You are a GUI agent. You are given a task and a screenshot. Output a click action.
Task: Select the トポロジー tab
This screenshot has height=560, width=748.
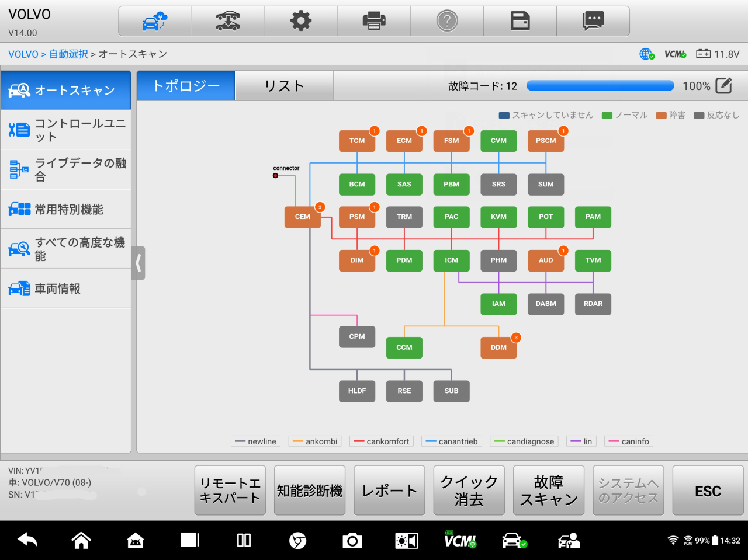[186, 86]
